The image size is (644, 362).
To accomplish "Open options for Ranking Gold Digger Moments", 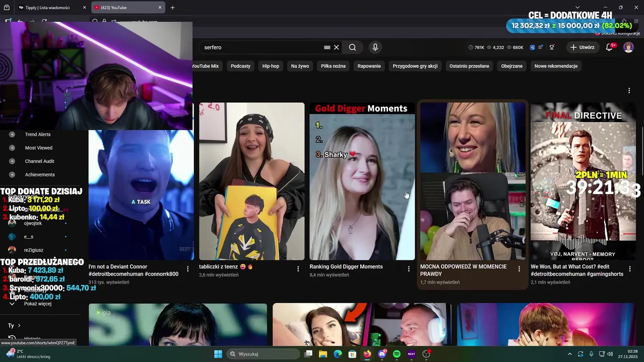I will 409,269.
